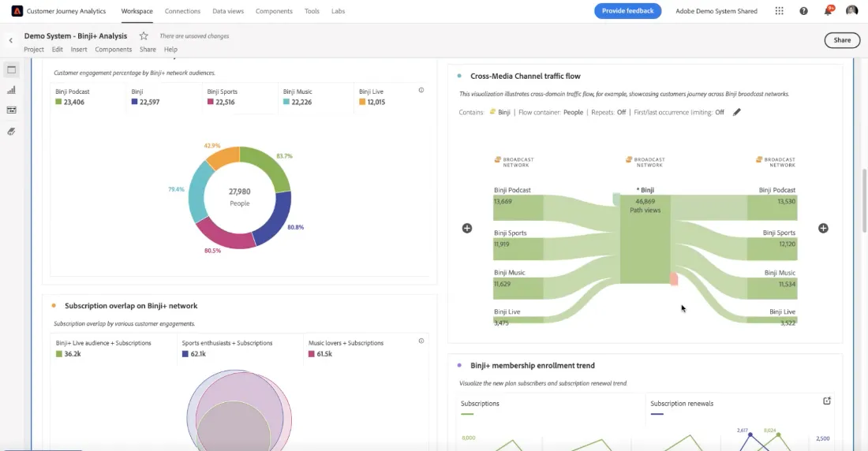This screenshot has height=451, width=868.
Task: Click the Provide feedback button
Action: coord(628,11)
